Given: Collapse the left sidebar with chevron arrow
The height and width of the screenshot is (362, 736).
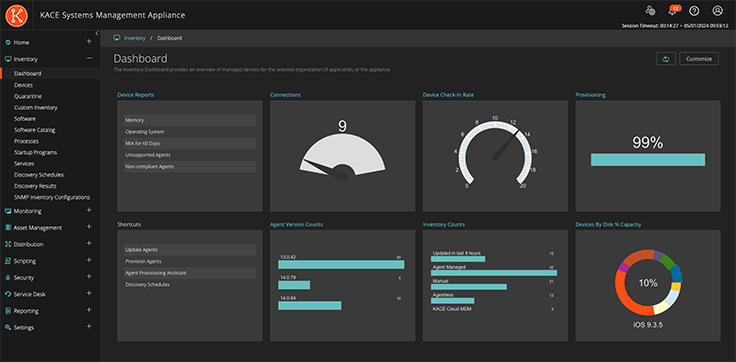Looking at the screenshot, I should 97,33.
